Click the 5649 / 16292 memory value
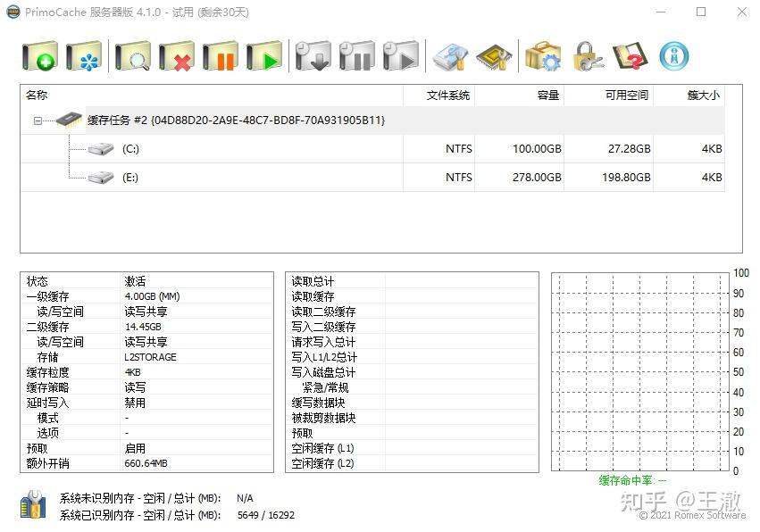 (265, 515)
